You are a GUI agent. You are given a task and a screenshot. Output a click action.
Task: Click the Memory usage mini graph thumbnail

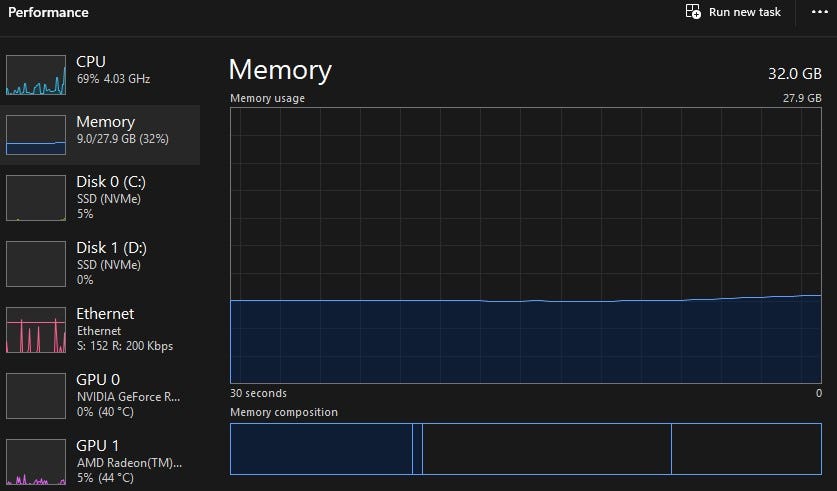(x=37, y=134)
